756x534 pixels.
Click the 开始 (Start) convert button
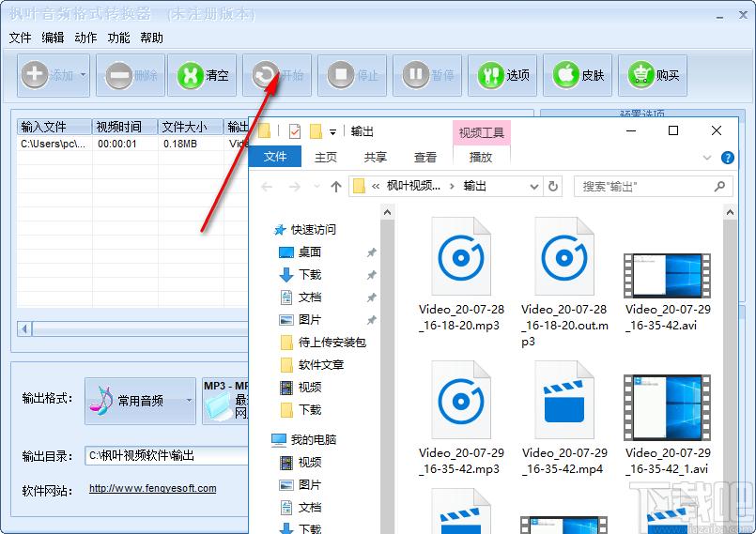tap(277, 75)
